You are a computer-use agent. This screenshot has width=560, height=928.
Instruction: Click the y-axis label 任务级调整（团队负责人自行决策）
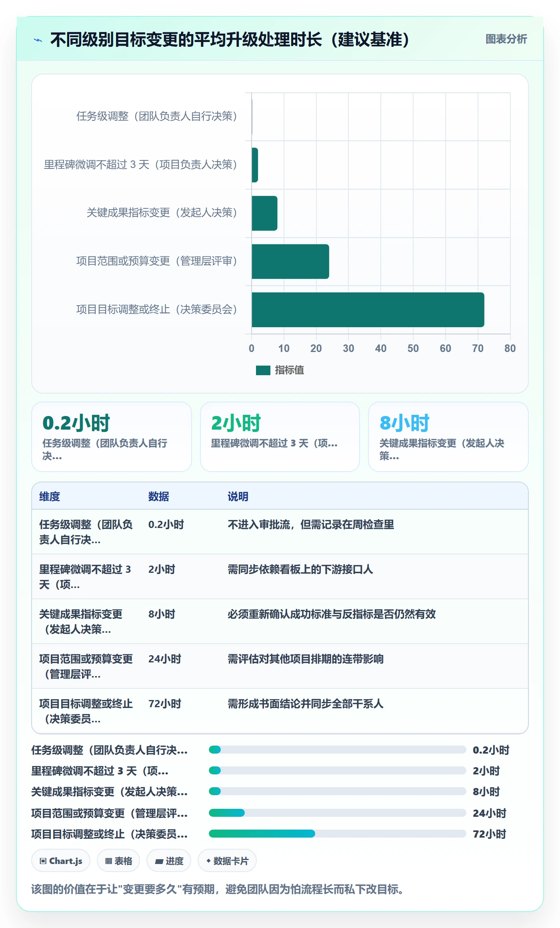click(x=156, y=116)
